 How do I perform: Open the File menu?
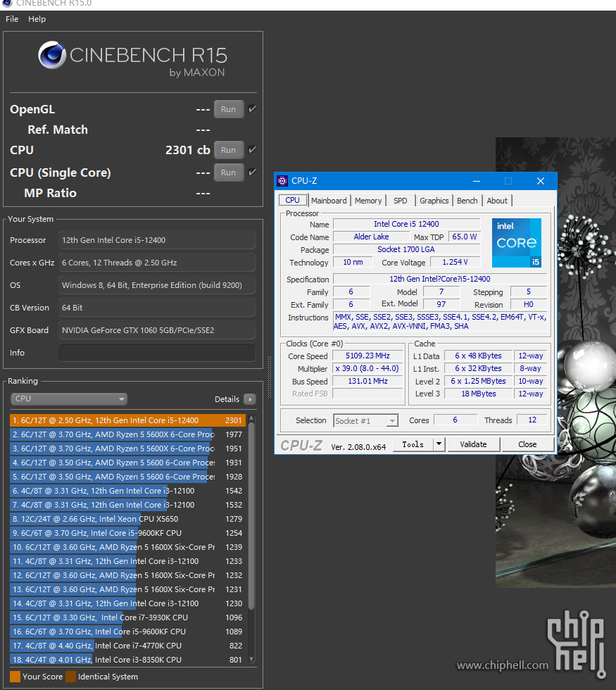12,19
